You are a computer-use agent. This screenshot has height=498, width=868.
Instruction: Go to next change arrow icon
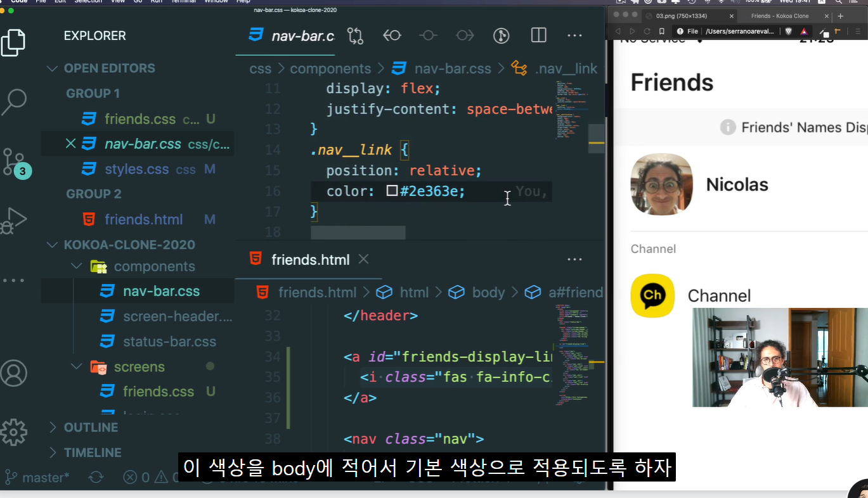click(x=465, y=35)
